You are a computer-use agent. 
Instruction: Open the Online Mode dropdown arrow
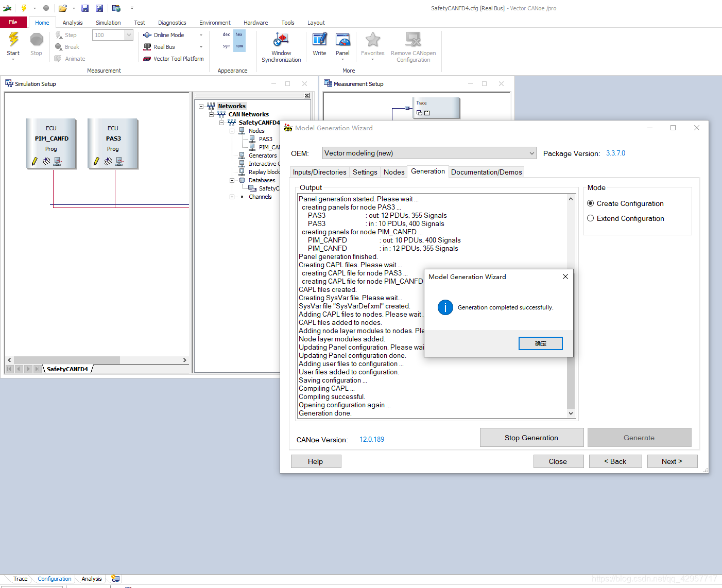201,35
